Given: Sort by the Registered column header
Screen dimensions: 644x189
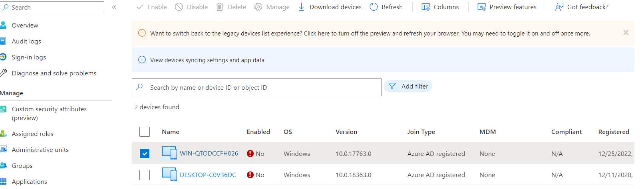Looking at the screenshot, I should click(x=614, y=132).
